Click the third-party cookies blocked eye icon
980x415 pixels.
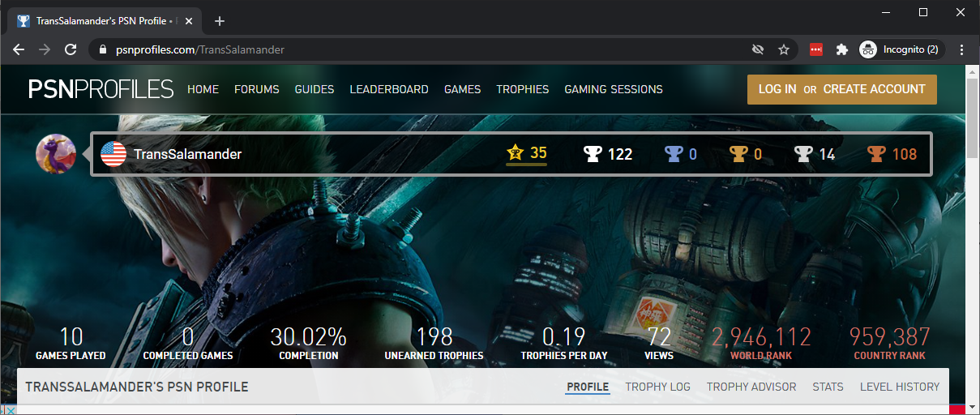click(x=758, y=49)
